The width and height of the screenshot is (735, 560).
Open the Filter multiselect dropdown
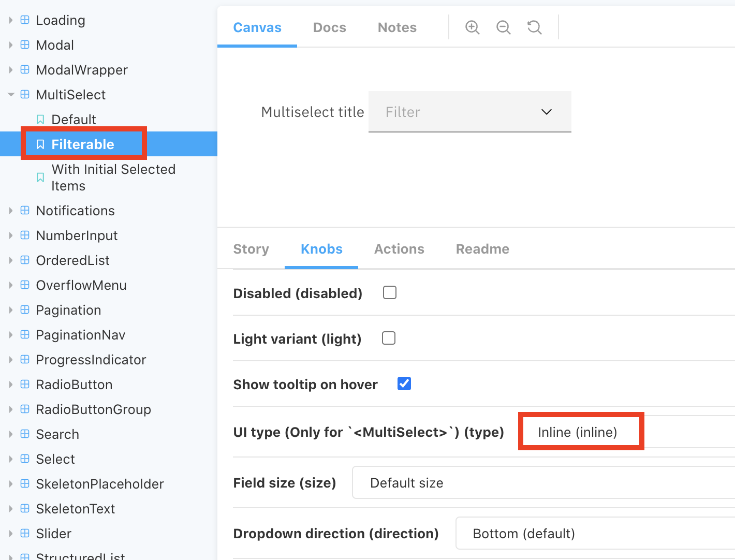[546, 112]
